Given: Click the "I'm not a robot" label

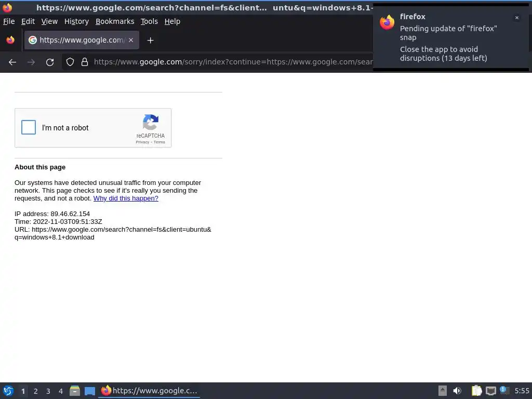Looking at the screenshot, I should [x=65, y=128].
